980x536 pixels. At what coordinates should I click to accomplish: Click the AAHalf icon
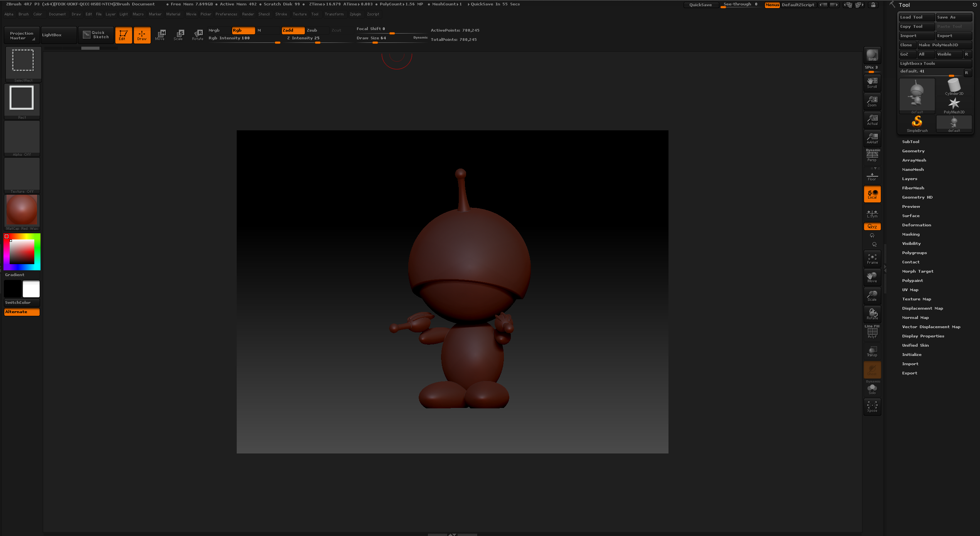872,138
